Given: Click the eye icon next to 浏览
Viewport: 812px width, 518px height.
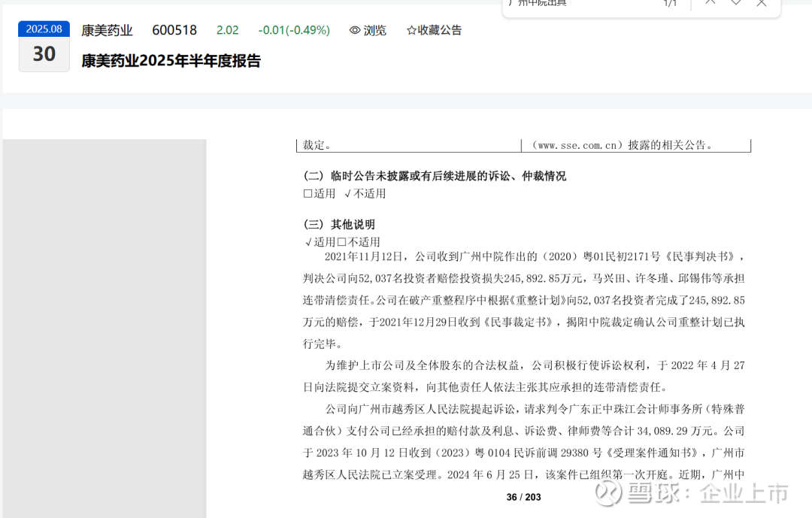Looking at the screenshot, I should coord(355,31).
